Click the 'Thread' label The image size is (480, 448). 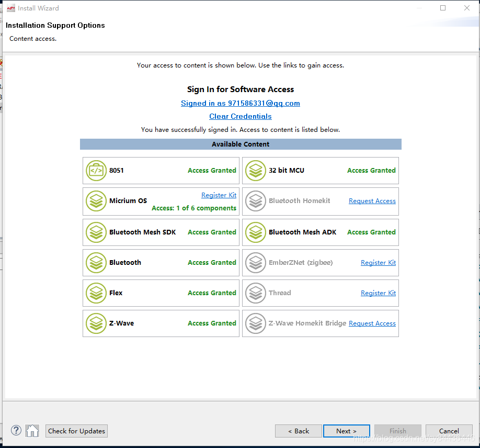[280, 293]
